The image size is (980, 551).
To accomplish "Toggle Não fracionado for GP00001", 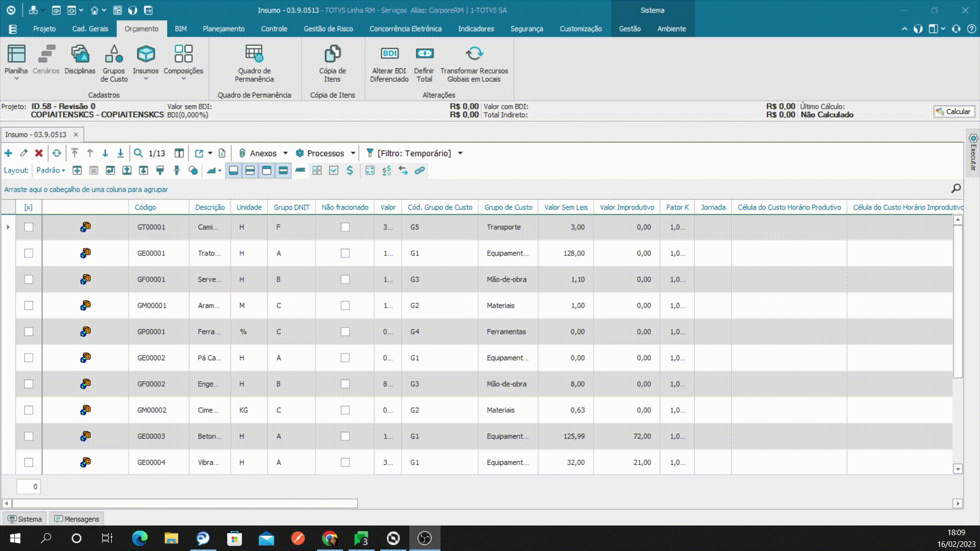I will 345,332.
